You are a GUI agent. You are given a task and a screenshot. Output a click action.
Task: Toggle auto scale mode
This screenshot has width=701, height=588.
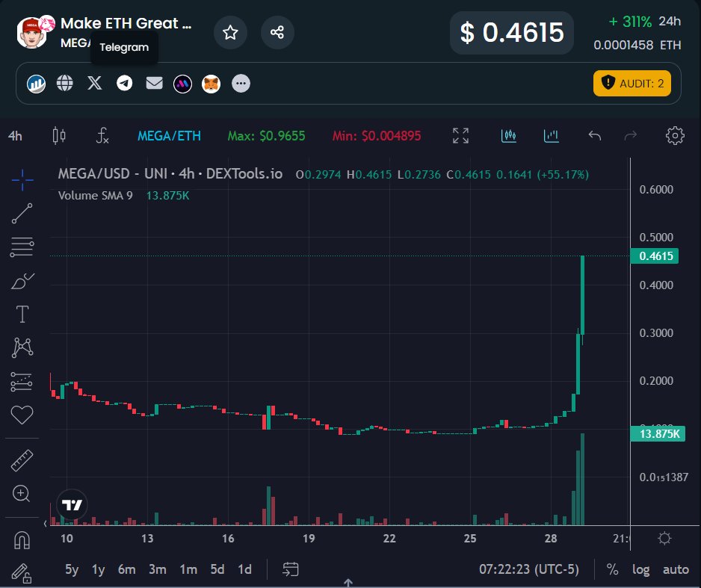[676, 569]
